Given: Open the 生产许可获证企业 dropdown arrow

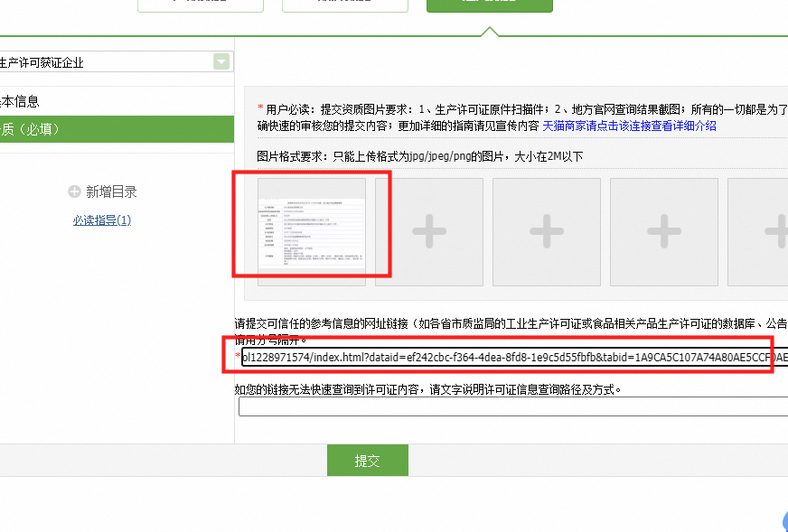Looking at the screenshot, I should tap(221, 61).
